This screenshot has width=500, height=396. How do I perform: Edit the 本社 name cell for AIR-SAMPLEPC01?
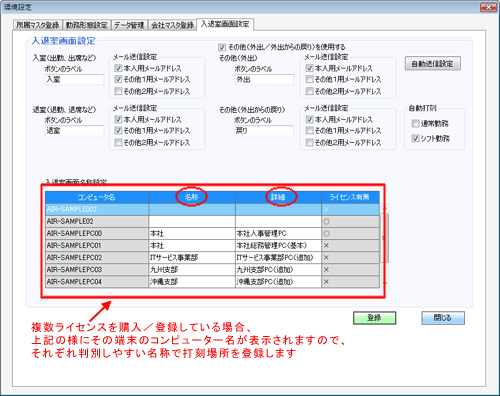192,246
